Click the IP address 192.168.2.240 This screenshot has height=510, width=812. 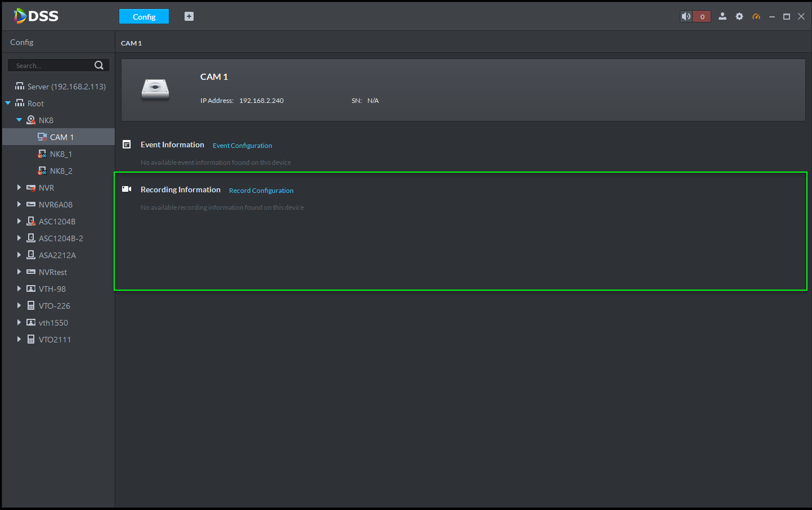click(x=262, y=101)
